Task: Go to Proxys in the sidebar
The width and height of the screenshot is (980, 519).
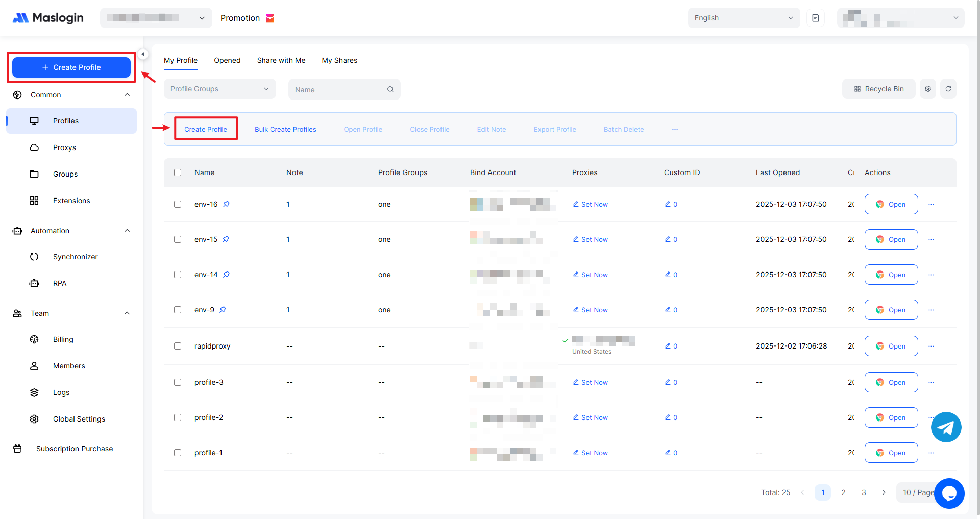Action: click(x=64, y=147)
